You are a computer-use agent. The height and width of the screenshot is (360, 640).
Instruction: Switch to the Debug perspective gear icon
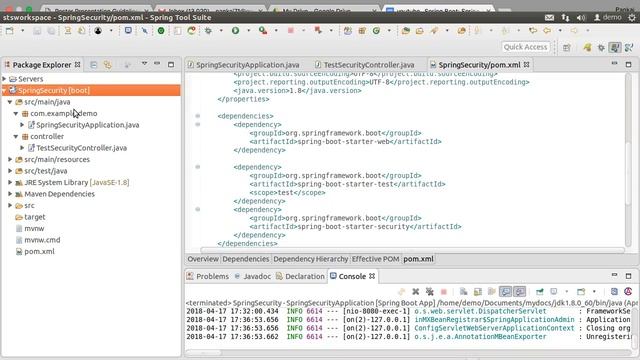pos(601,48)
